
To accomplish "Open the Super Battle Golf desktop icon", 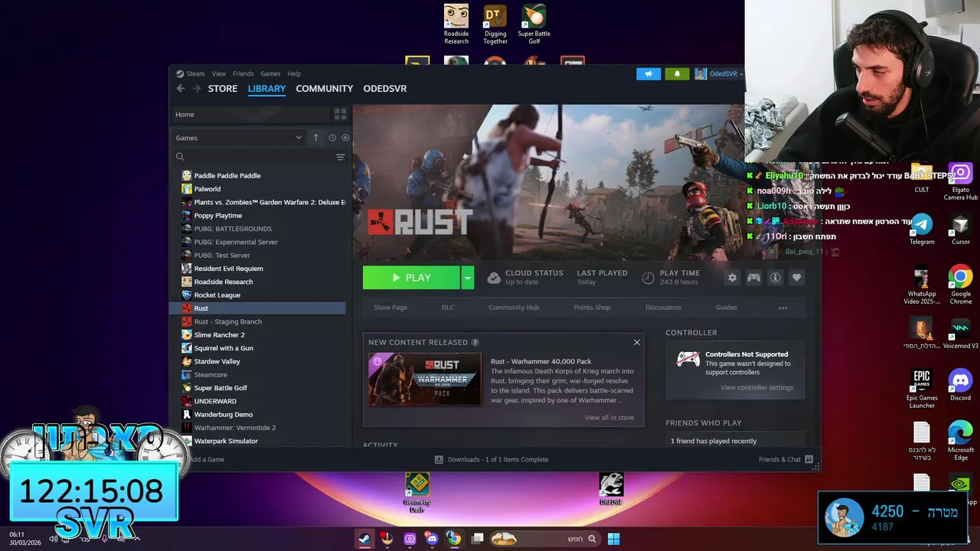I will (x=534, y=25).
